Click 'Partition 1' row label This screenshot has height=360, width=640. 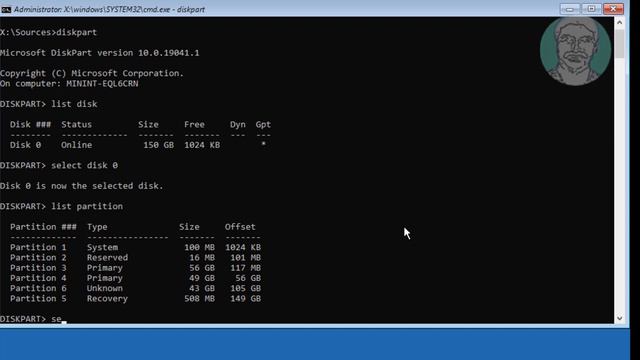coord(38,247)
